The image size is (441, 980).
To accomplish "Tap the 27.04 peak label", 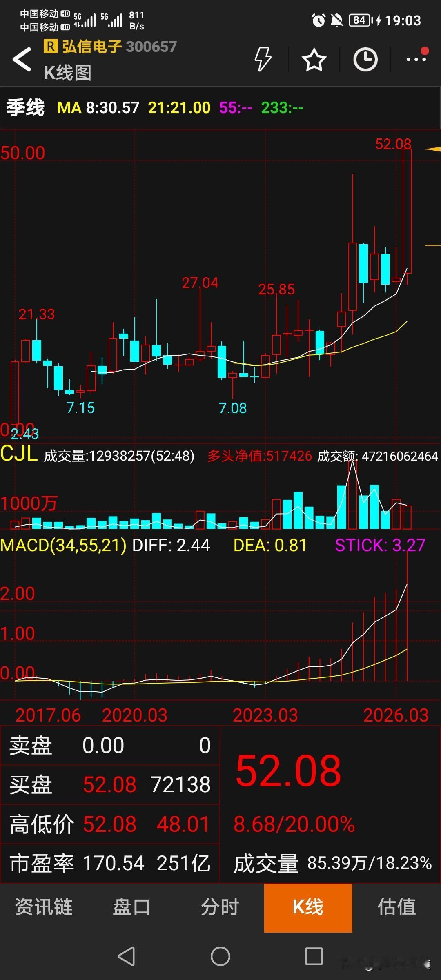I will 200,283.
